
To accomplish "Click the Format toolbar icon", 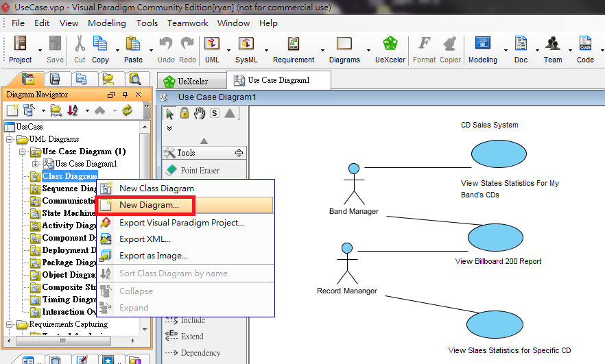I will [425, 43].
